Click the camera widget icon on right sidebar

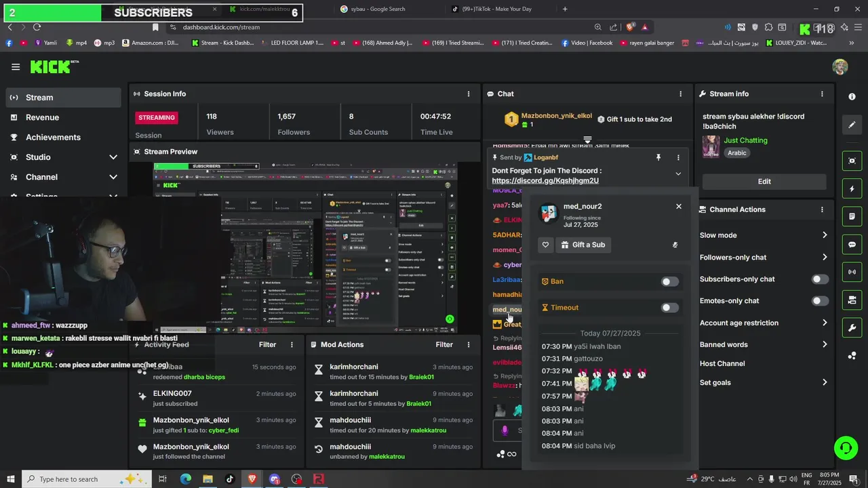852,300
